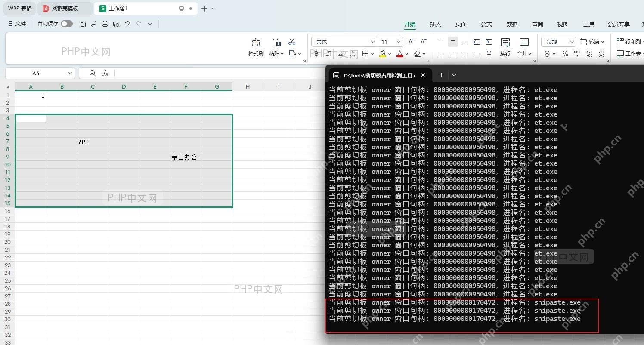Open the File (文件) menu

point(17,24)
